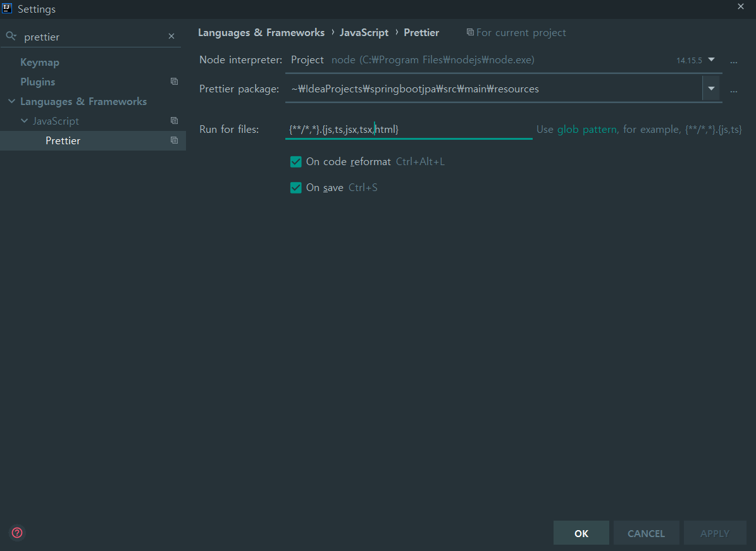This screenshot has height=551, width=756.
Task: Focus the settings search field
Action: 92,37
